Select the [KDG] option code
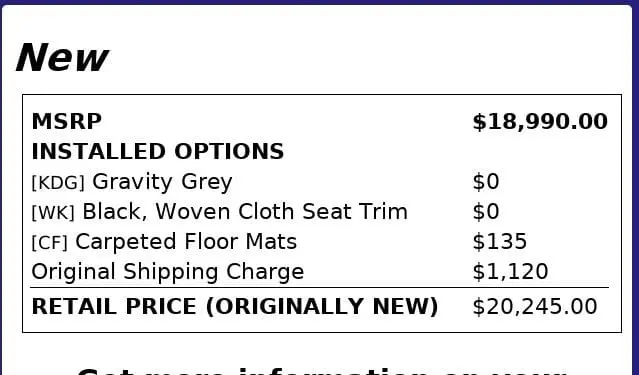639x375 pixels. pos(58,182)
